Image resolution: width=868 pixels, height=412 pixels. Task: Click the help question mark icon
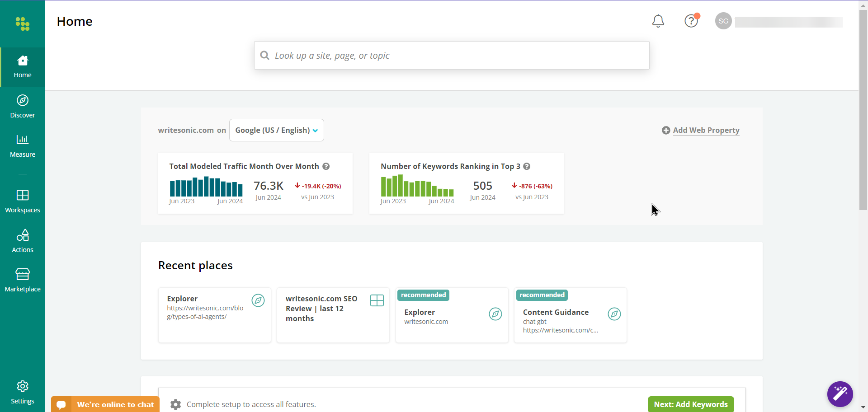point(691,21)
